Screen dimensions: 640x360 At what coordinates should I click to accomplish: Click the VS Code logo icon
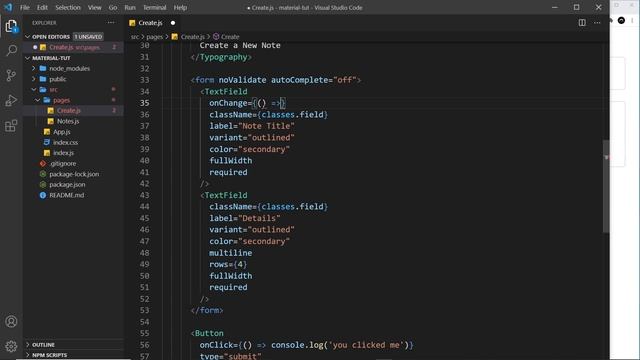click(x=8, y=7)
